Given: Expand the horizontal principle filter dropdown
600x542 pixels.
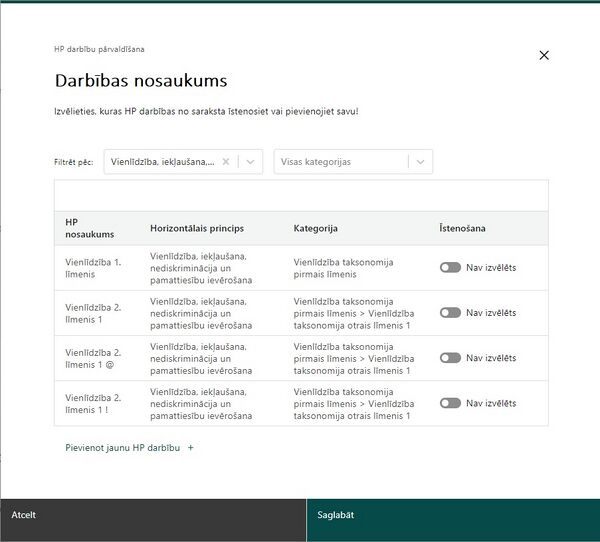Looking at the screenshot, I should coord(250,162).
